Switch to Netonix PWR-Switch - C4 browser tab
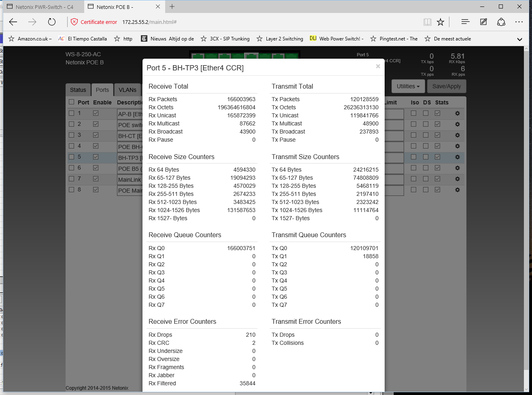The image size is (532, 395). point(45,7)
